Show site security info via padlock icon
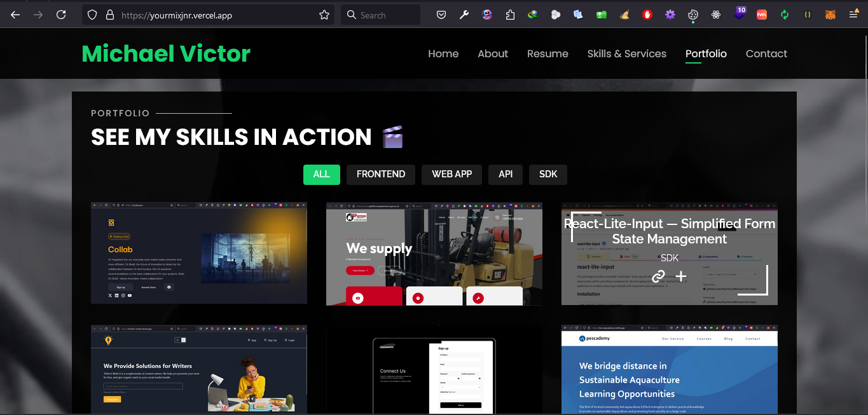 [110, 15]
